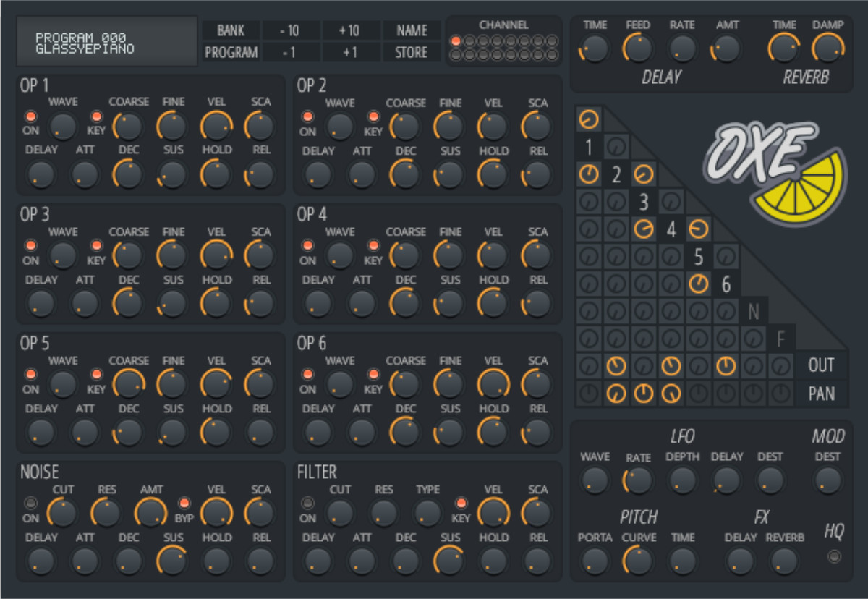Image resolution: width=868 pixels, height=599 pixels.
Task: Adjust OP 2 FINE knob
Action: coord(450,127)
